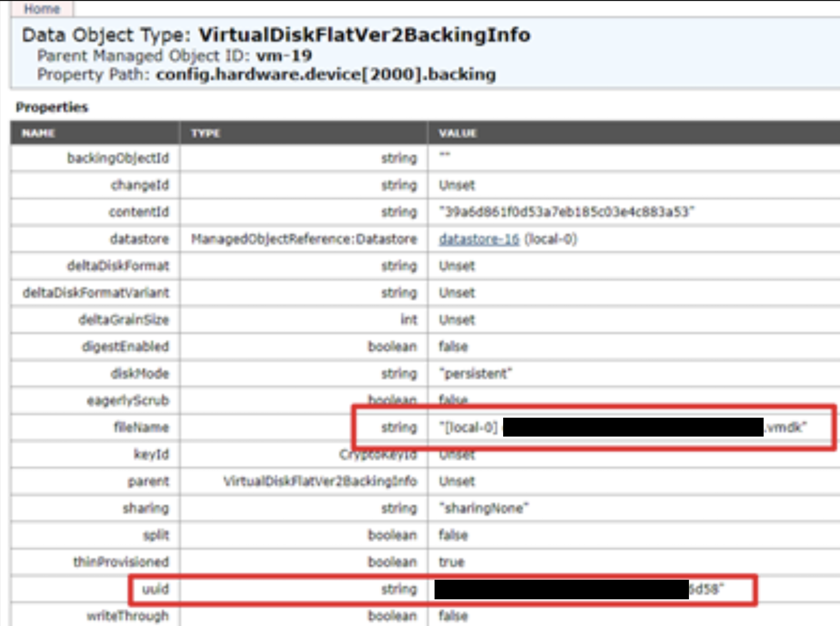This screenshot has width=840, height=626.
Task: Click the NAME column header
Action: 38,133
